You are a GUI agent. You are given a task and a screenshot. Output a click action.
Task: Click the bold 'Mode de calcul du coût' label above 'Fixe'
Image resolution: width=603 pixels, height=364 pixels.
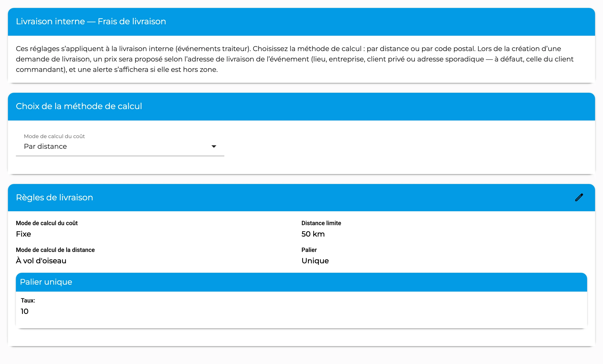click(47, 223)
